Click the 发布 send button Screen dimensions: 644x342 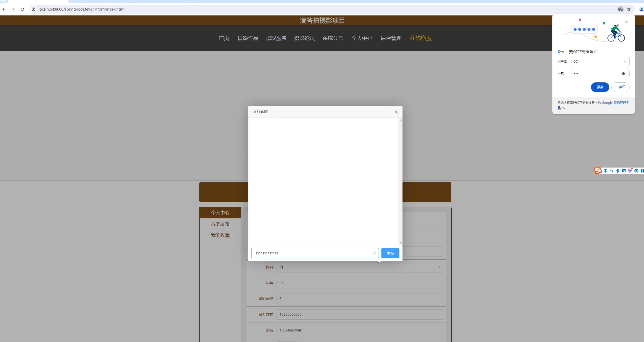tap(390, 253)
